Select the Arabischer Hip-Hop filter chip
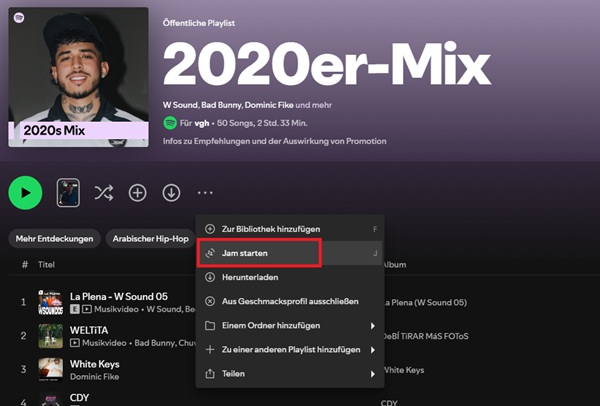Viewport: 600px width, 406px height. [x=150, y=239]
